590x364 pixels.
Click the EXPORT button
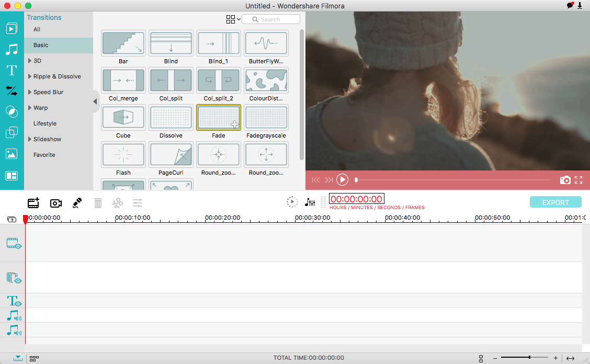555,202
